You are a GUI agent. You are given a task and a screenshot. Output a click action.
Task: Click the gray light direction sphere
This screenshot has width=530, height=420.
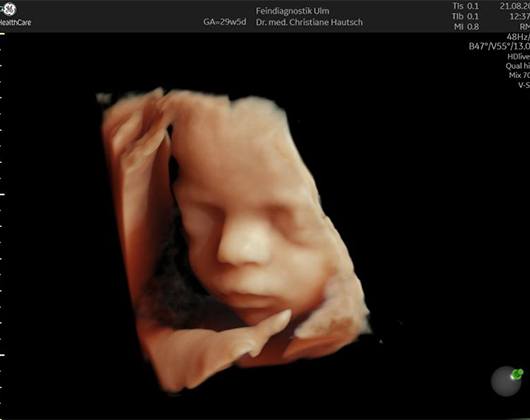tap(506, 381)
